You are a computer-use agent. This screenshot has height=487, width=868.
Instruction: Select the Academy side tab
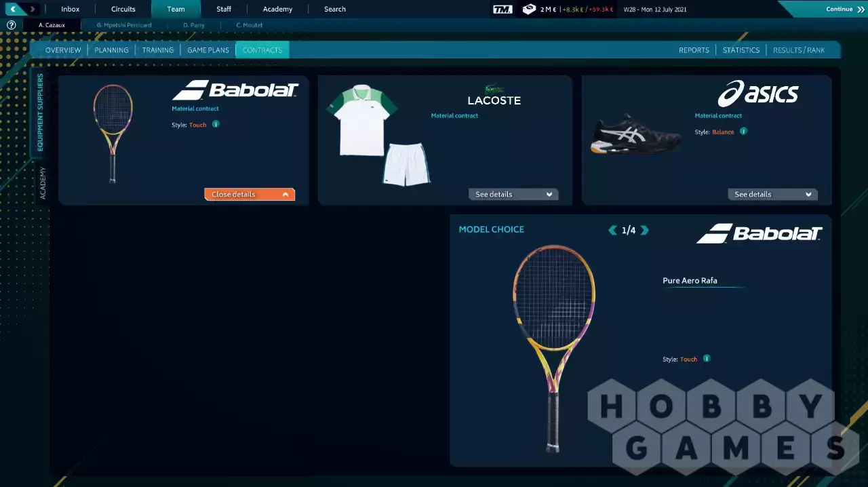click(43, 183)
